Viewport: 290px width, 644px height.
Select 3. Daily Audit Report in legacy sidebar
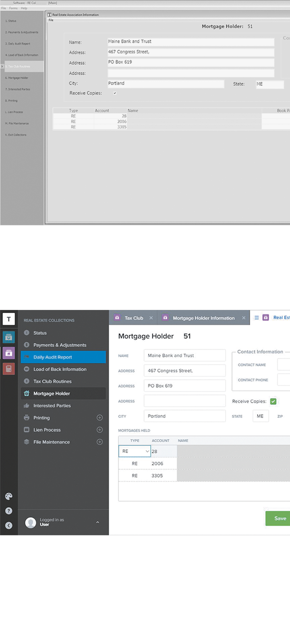tap(18, 43)
